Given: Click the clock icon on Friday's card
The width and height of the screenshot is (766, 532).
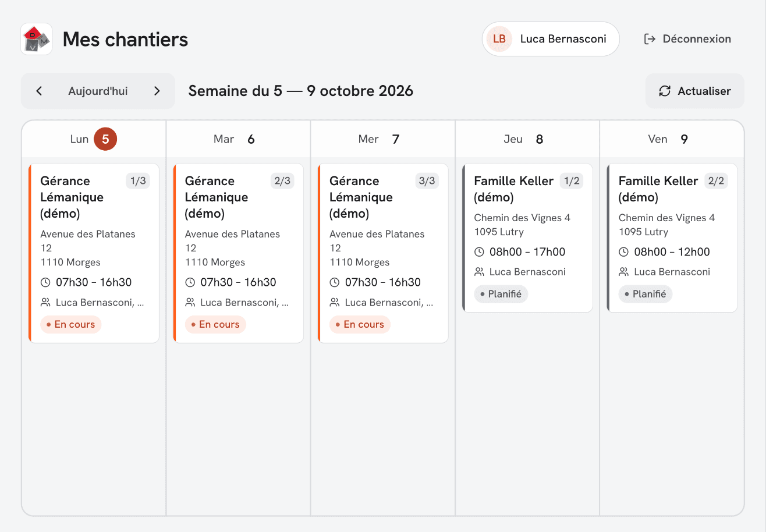Looking at the screenshot, I should pos(623,252).
